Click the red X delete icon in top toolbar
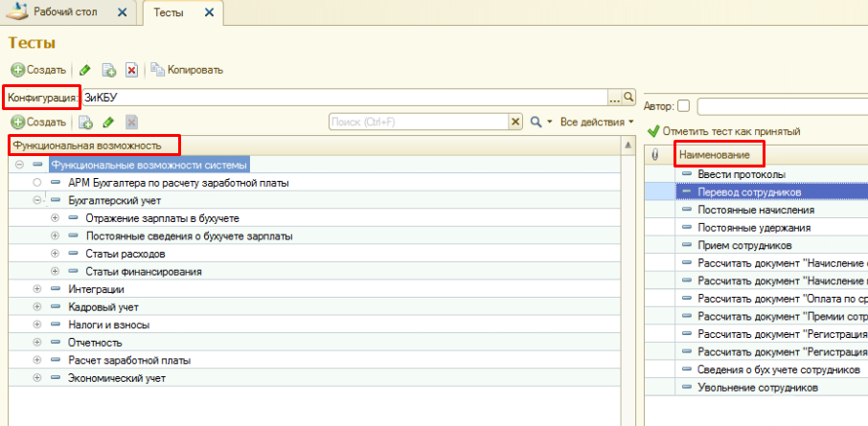Image resolution: width=868 pixels, height=426 pixels. tap(131, 70)
